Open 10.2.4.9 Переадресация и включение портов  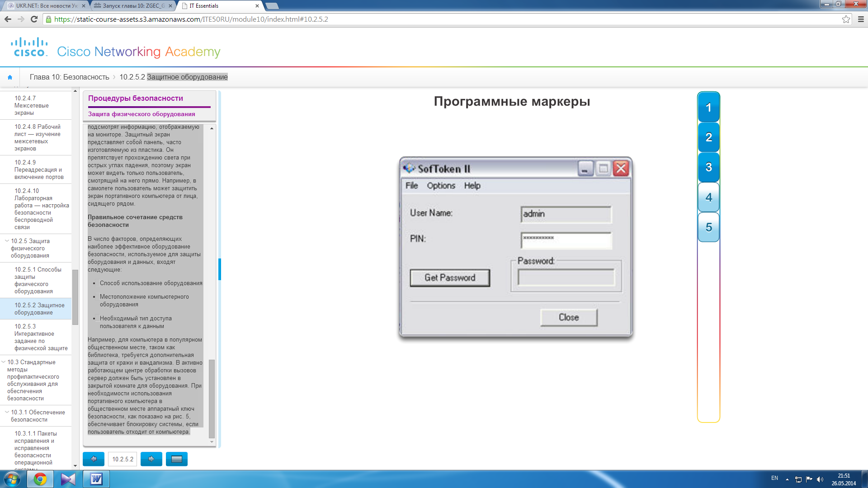(35, 169)
